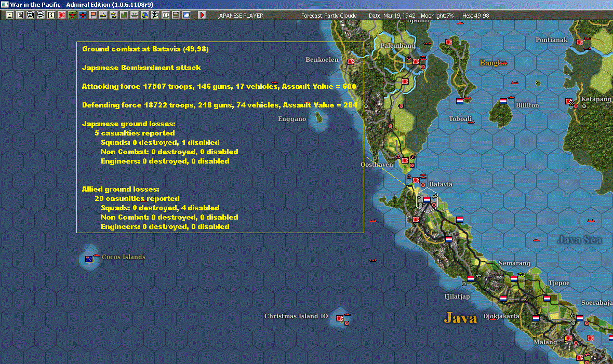This screenshot has height=364, width=613.
Task: Click the 'Japanese ground losses:' line
Action: pos(129,124)
